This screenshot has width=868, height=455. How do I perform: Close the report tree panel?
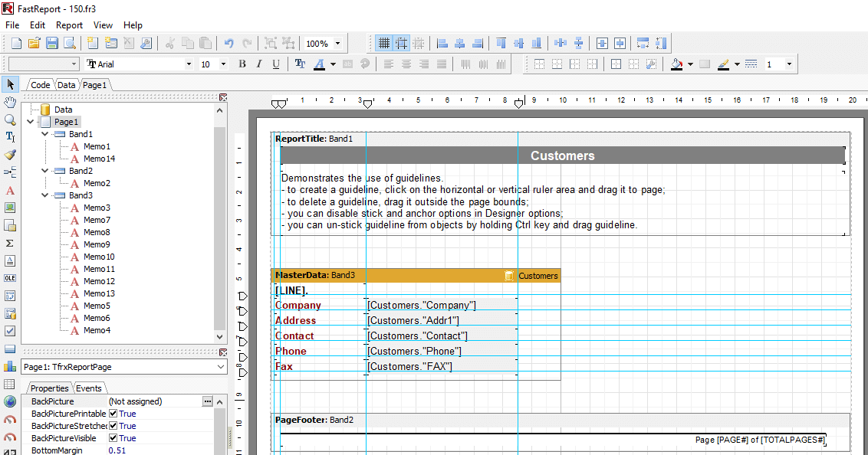click(223, 97)
